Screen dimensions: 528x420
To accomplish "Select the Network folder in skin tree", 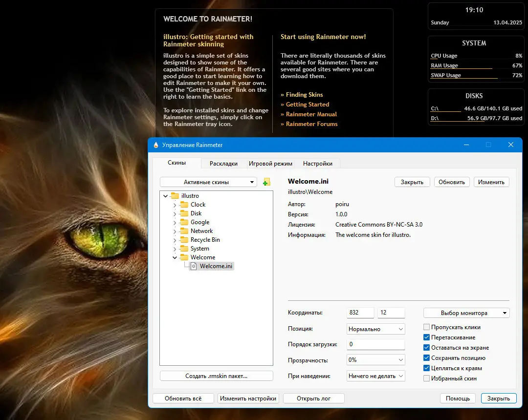I will coord(201,231).
